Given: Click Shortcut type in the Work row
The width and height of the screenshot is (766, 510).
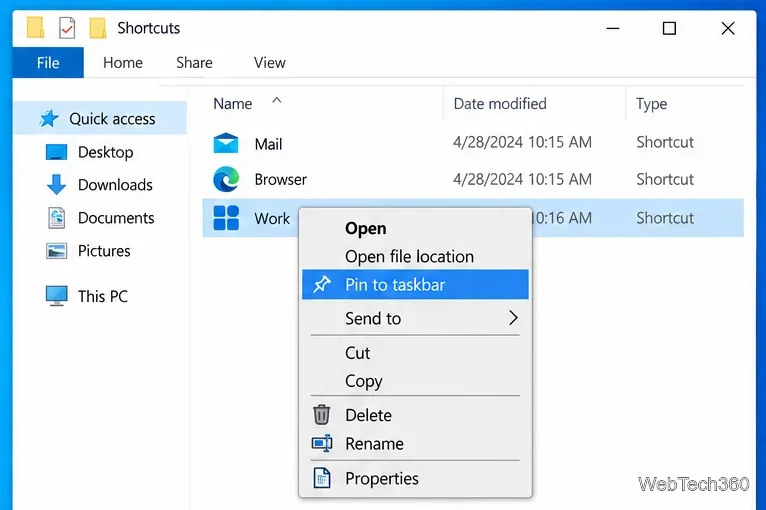Looking at the screenshot, I should (665, 218).
